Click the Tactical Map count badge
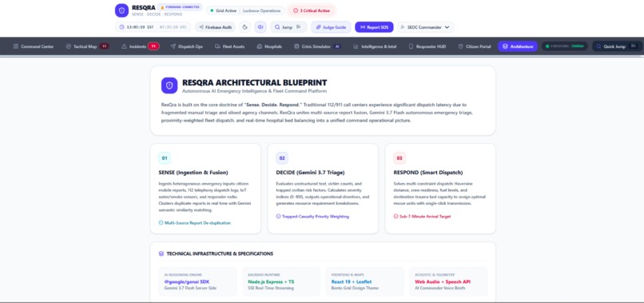This screenshot has height=303, width=644. click(x=104, y=46)
